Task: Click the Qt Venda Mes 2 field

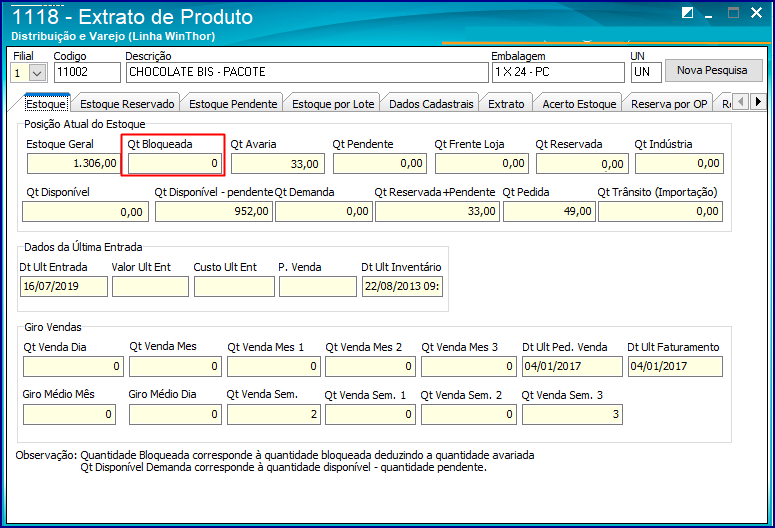Action: tap(370, 367)
